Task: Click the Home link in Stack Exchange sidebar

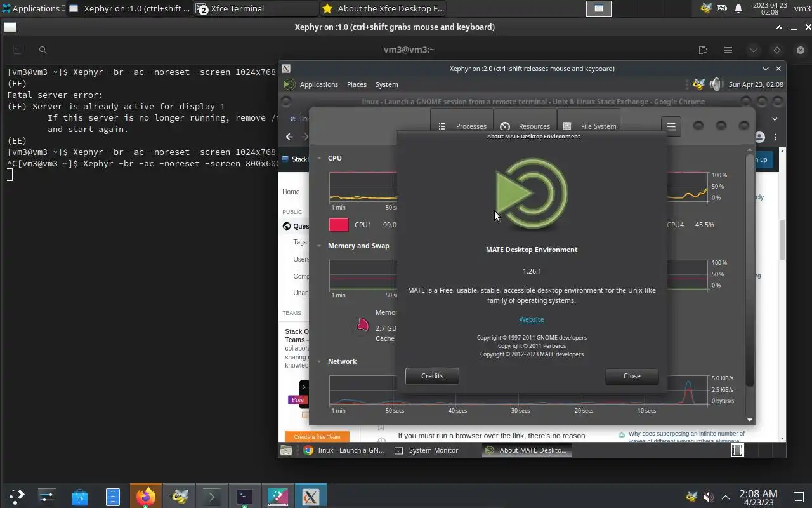Action: (x=291, y=192)
